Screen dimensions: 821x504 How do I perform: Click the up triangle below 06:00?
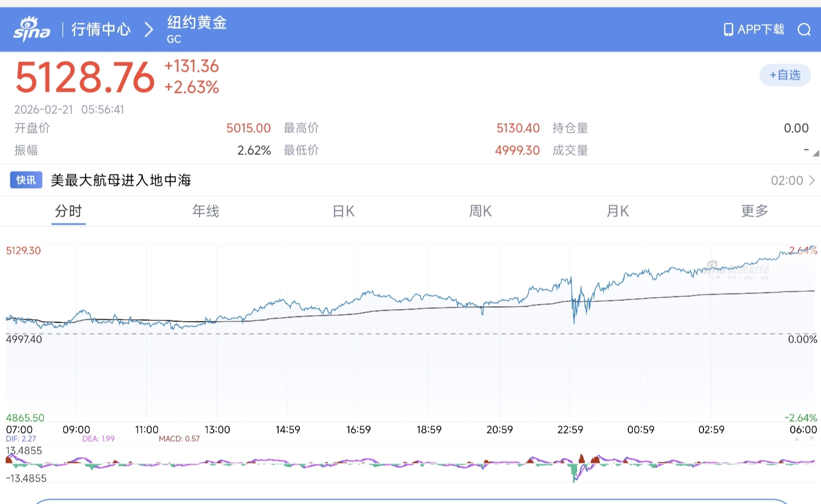pyautogui.click(x=797, y=439)
